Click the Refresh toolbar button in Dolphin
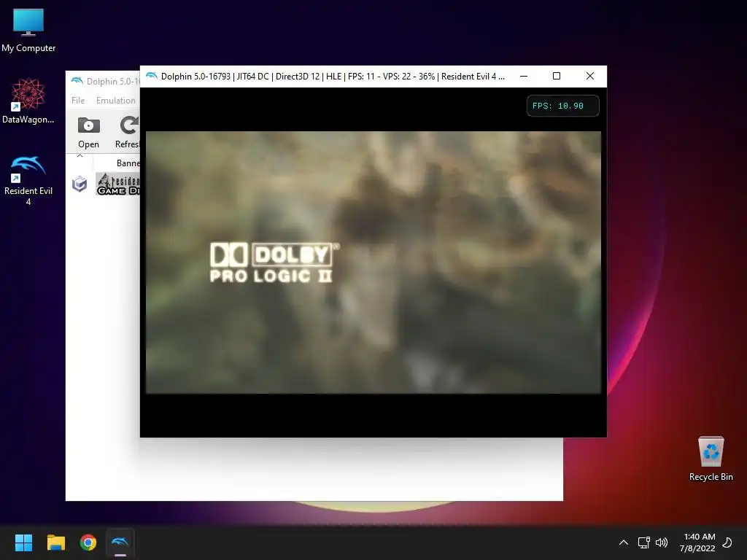 (128, 133)
